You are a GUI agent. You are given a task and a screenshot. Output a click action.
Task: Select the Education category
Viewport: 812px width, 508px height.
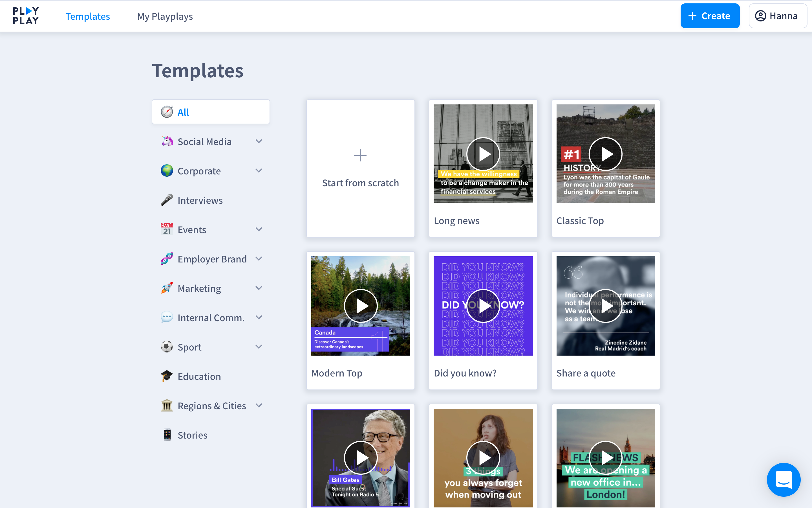click(x=211, y=376)
